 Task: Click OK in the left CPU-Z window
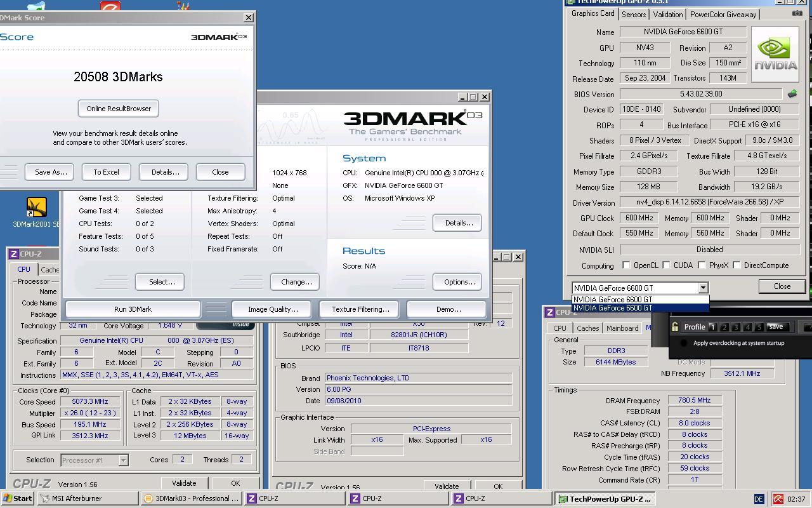[x=235, y=483]
